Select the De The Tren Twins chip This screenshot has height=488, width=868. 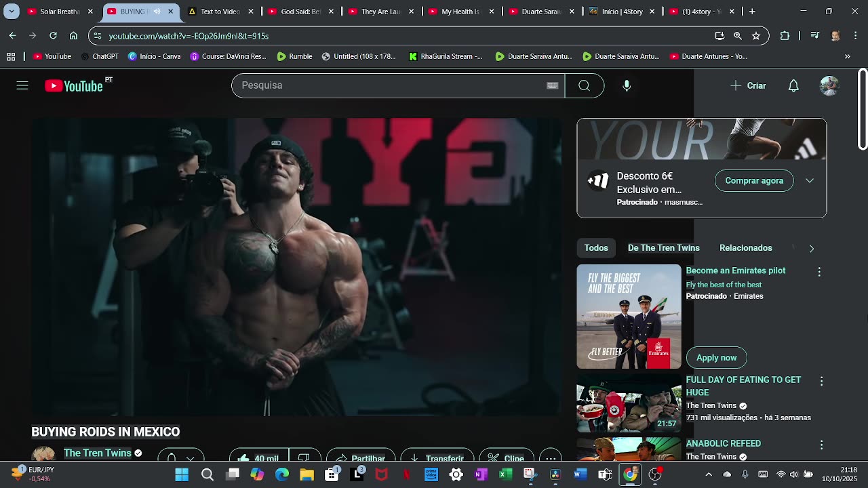pos(664,248)
